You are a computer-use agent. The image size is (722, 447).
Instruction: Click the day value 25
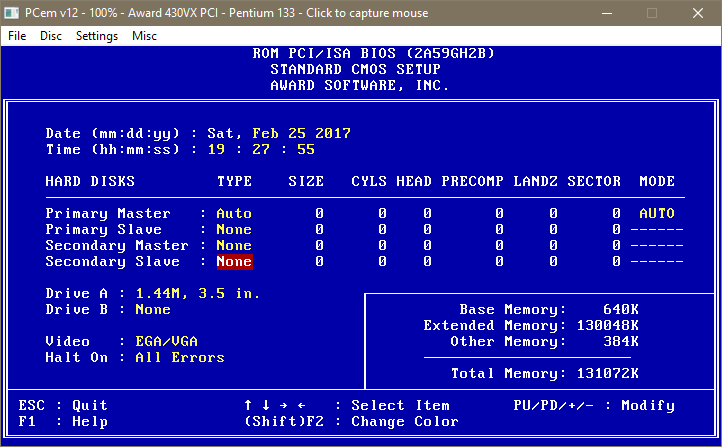pyautogui.click(x=297, y=134)
